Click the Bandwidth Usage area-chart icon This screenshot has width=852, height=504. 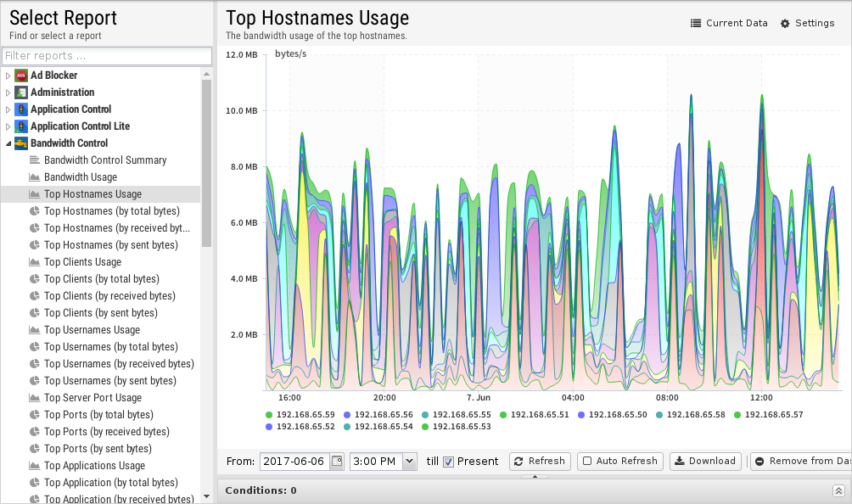[34, 177]
